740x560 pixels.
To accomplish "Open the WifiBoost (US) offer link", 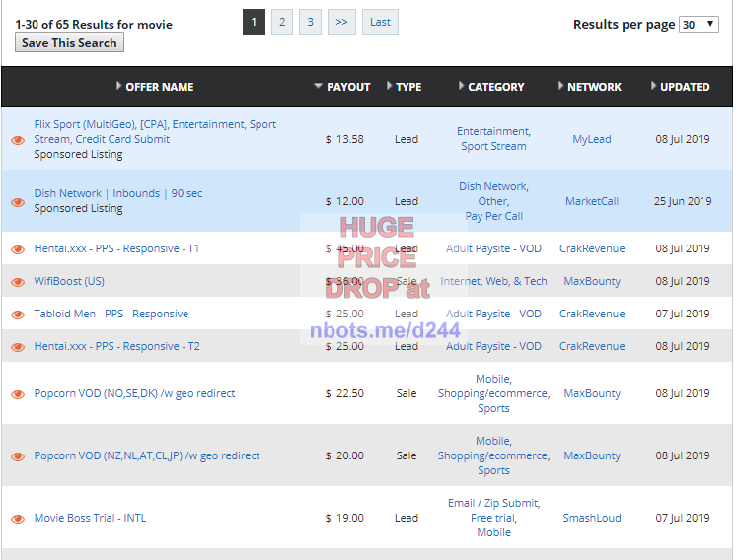I will point(69,281).
